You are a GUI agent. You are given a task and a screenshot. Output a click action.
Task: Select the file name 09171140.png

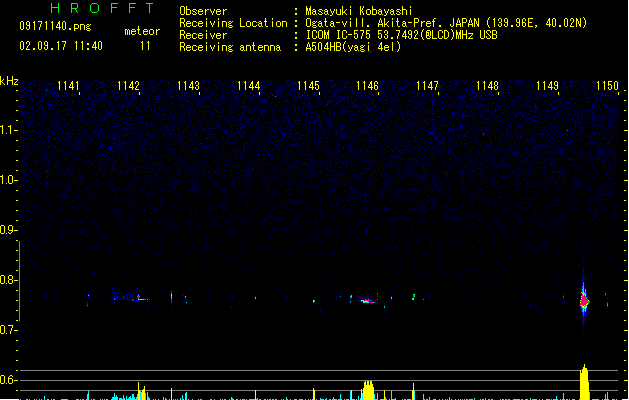pyautogui.click(x=55, y=26)
